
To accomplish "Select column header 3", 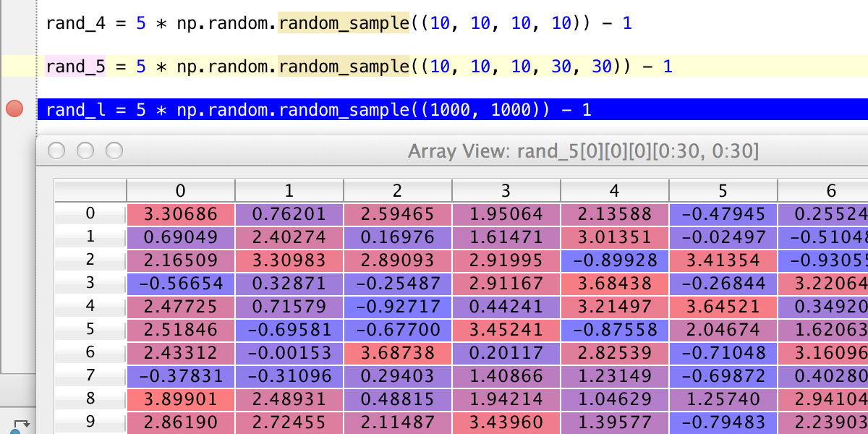I will (x=506, y=191).
